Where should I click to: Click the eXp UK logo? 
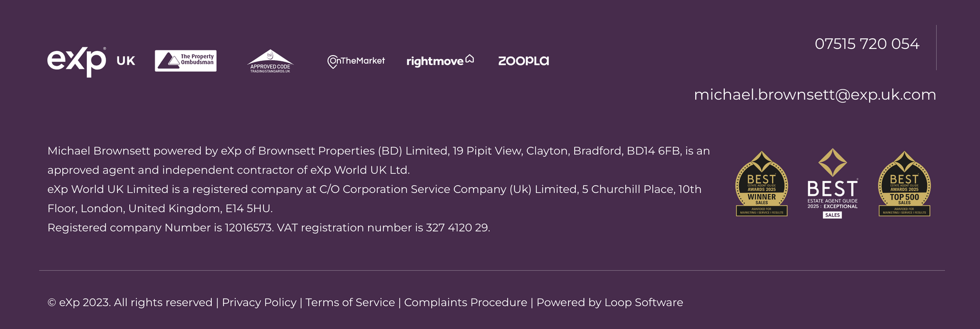[x=91, y=62]
